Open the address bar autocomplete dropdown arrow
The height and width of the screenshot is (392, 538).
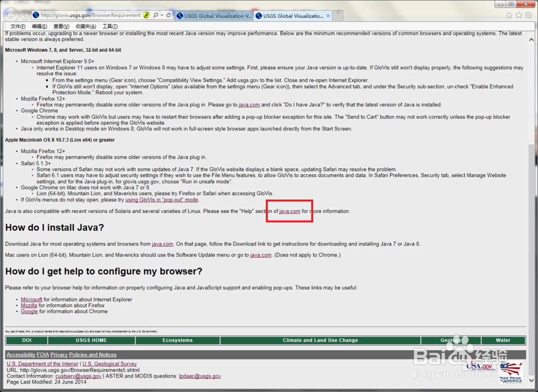[162, 16]
